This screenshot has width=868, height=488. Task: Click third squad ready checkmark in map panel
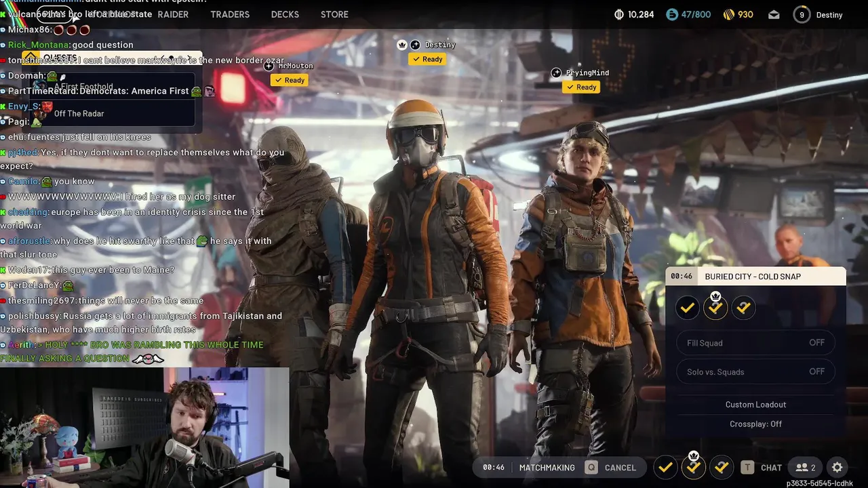click(743, 308)
